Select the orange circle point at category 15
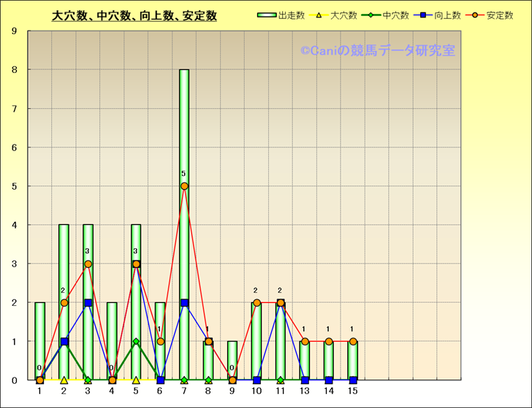 (353, 342)
